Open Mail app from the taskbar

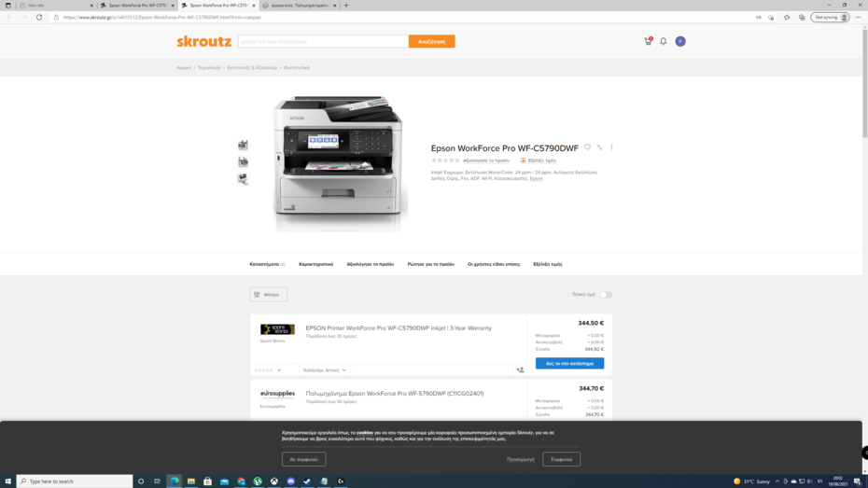click(224, 481)
